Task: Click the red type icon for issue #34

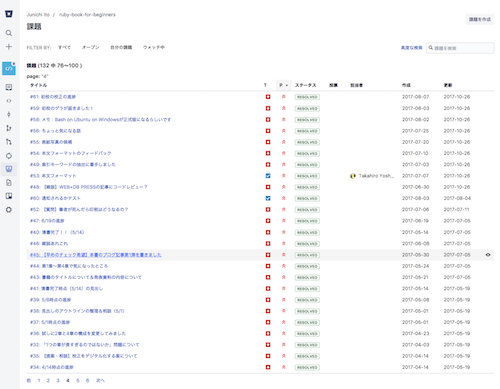Action: [268, 367]
